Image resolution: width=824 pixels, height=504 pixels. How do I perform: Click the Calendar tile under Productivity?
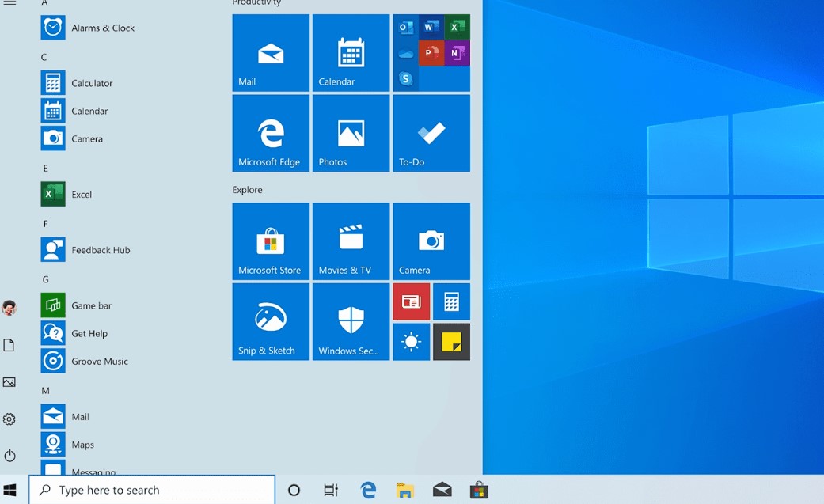point(351,53)
